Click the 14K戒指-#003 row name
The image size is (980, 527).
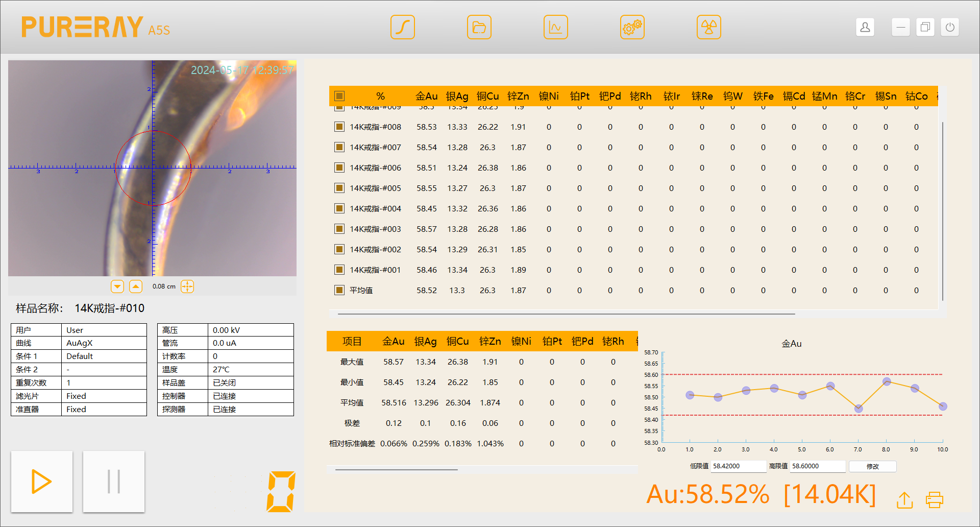click(376, 229)
